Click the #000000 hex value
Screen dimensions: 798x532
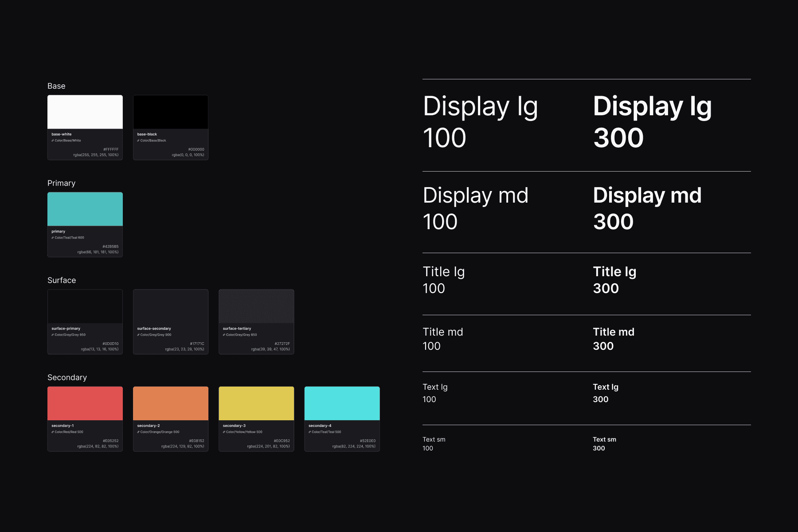coord(196,149)
